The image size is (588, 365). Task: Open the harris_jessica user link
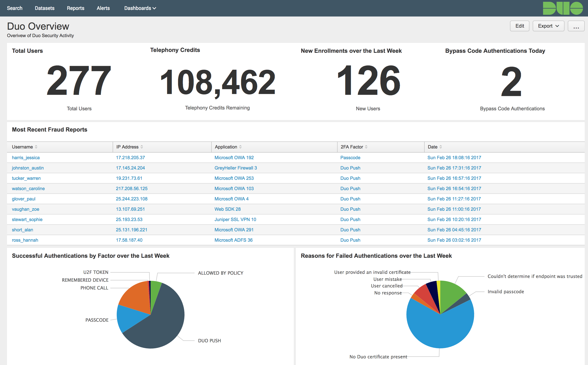coord(26,157)
